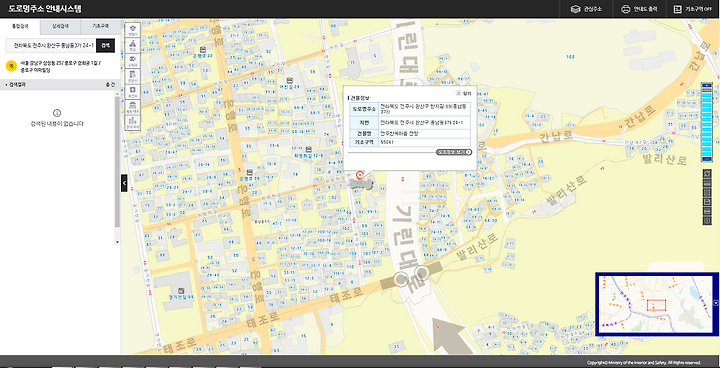Click the 은행로 22 building icon on map
720x368 pixels.
pyautogui.click(x=202, y=49)
